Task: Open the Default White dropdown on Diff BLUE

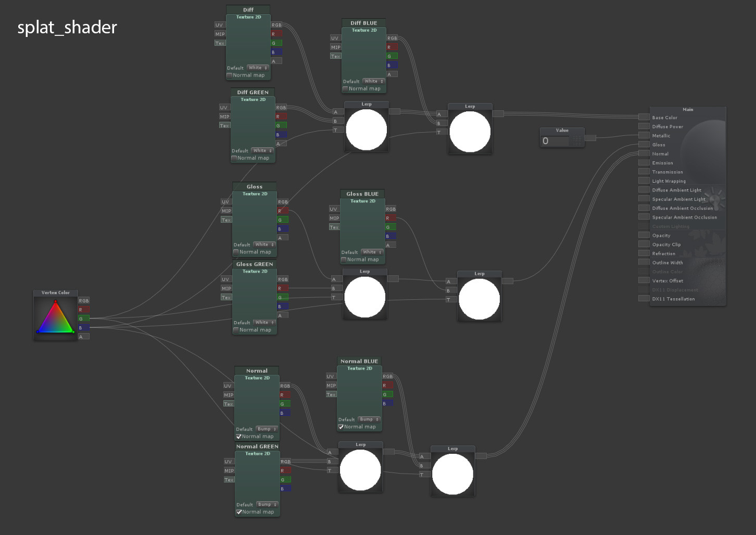Action: coord(373,81)
